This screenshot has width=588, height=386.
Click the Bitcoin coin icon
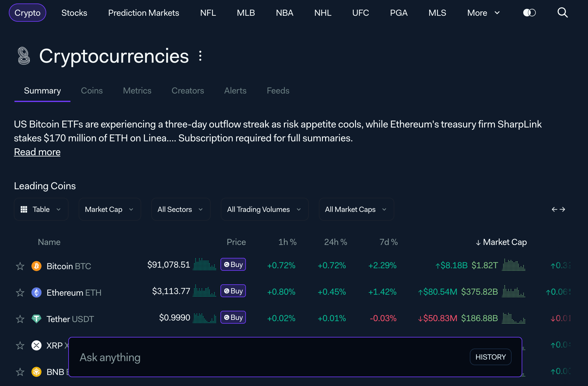pos(36,266)
